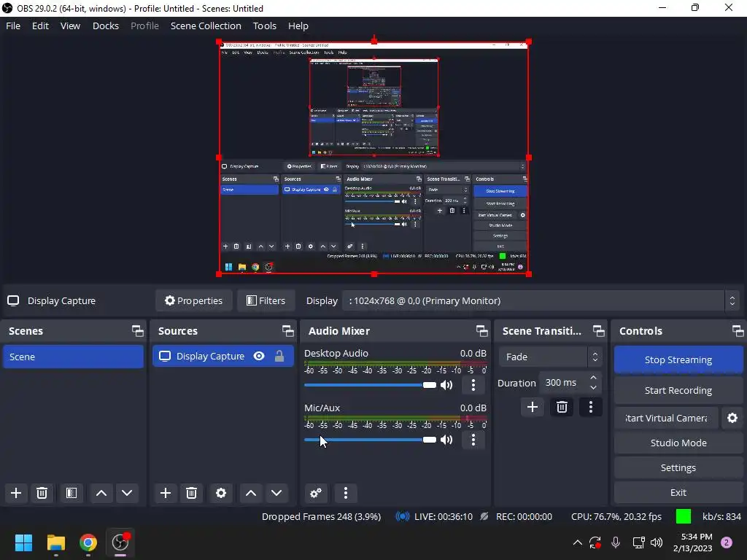This screenshot has height=560, width=747.
Task: Open Mic/Aux three-dot options
Action: [473, 440]
